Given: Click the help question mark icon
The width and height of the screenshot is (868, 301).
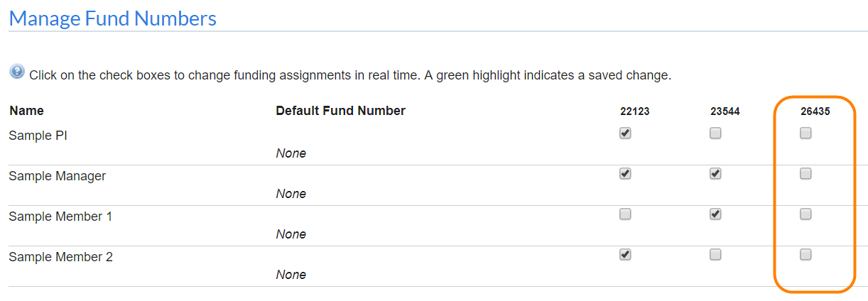Looking at the screenshot, I should tap(17, 72).
